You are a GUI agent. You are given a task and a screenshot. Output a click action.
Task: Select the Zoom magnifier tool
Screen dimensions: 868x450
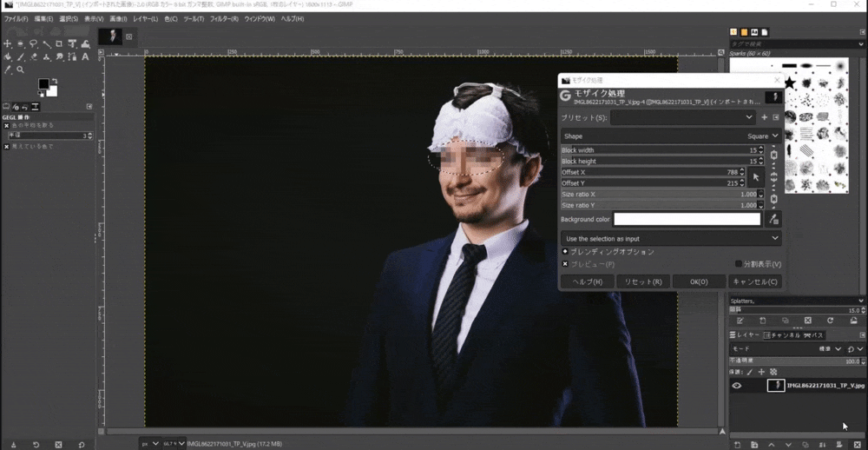point(20,69)
